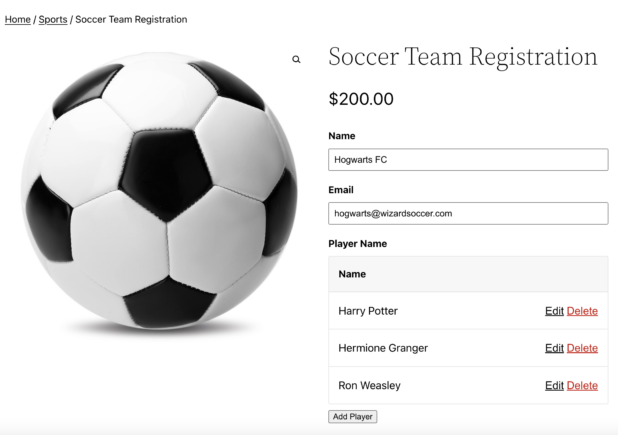Image resolution: width=618 pixels, height=435 pixels.
Task: Click the $200.00 price text
Action: pyautogui.click(x=361, y=99)
